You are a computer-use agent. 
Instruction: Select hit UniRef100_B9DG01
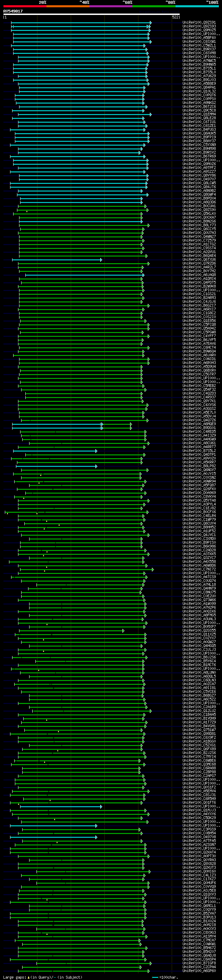pyautogui.click(x=199, y=428)
